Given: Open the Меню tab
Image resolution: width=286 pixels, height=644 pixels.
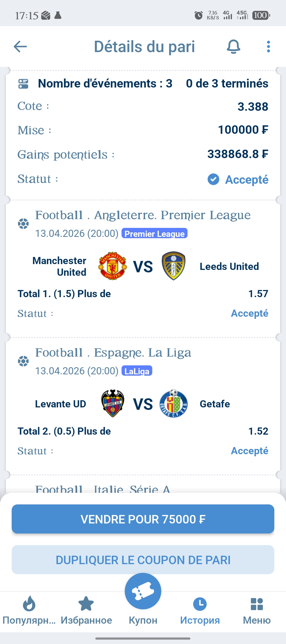Looking at the screenshot, I should 257,610.
